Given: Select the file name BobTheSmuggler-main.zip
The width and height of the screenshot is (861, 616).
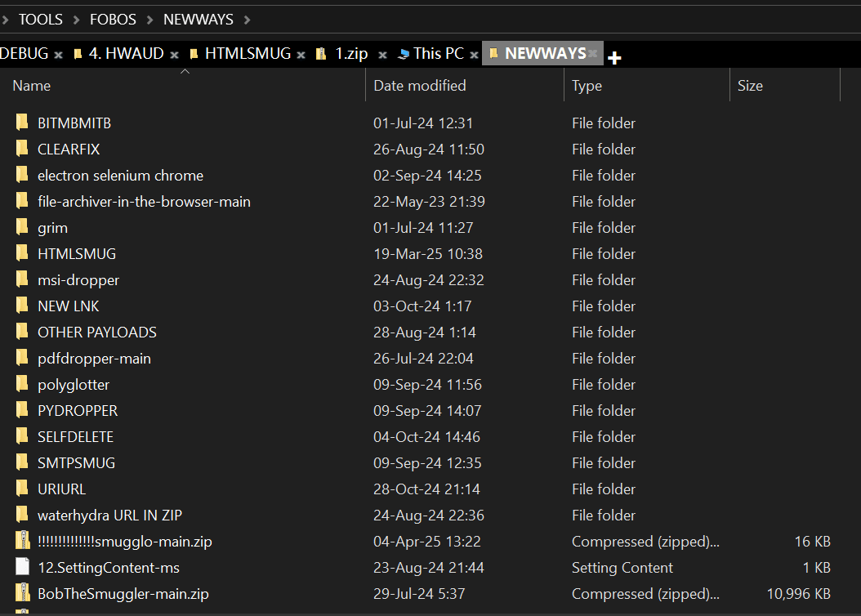Looking at the screenshot, I should pyautogui.click(x=123, y=593).
